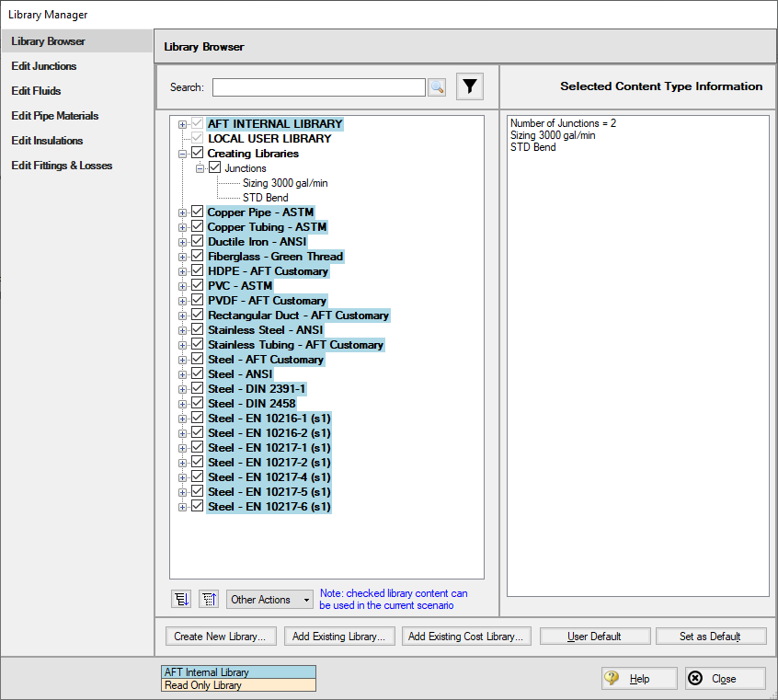Open the Other Actions dropdown
The image size is (778, 700).
[270, 600]
